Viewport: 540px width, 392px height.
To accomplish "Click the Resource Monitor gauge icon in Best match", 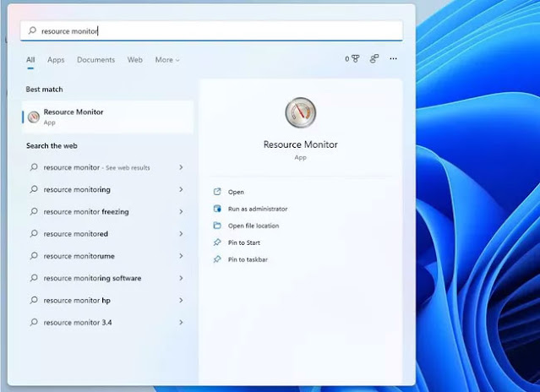I will [x=34, y=117].
